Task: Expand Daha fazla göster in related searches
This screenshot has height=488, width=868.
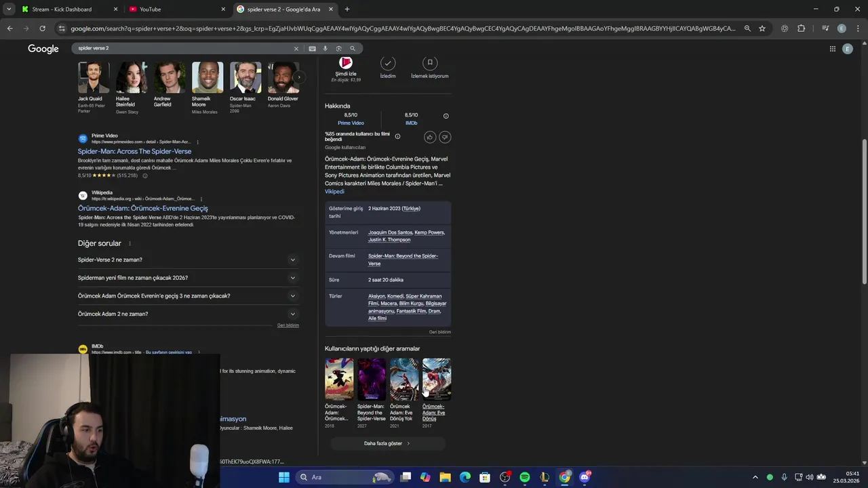Action: point(387,443)
